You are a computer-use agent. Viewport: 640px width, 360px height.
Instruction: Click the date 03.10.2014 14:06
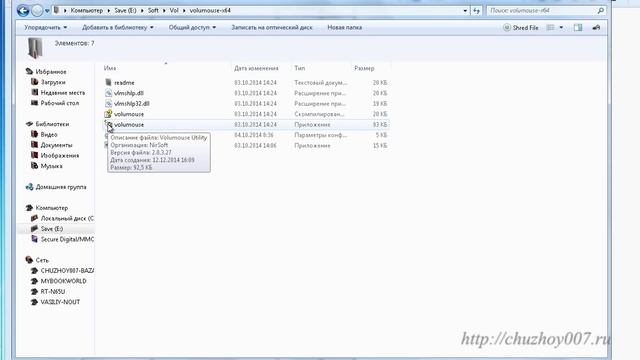255,145
